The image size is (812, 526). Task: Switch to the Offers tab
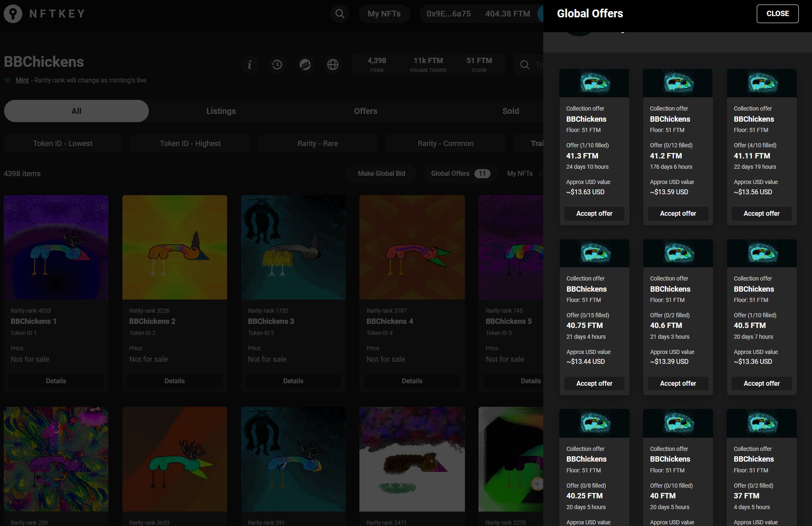coord(366,111)
